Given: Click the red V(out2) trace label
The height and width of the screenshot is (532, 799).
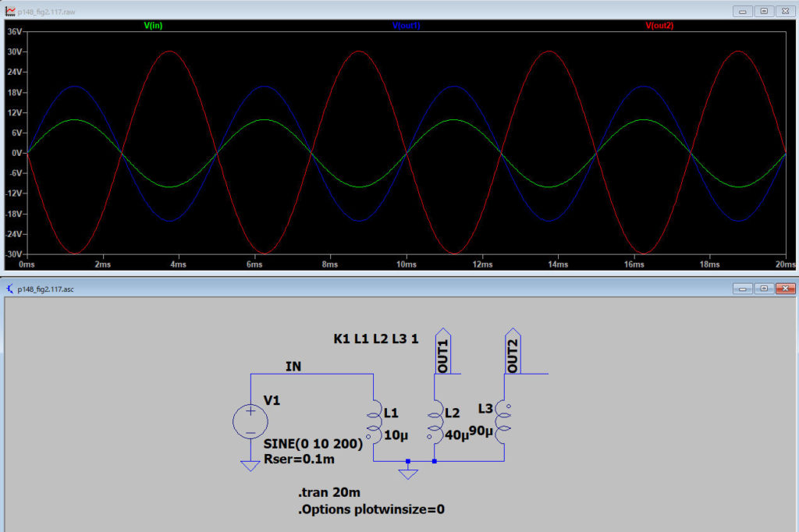Looking at the screenshot, I should (659, 26).
